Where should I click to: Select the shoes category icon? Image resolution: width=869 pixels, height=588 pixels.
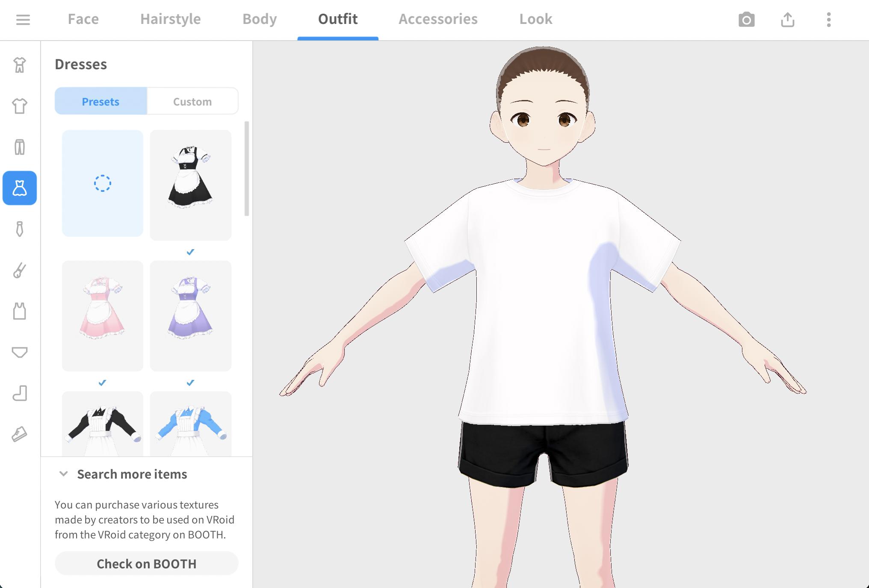[20, 434]
